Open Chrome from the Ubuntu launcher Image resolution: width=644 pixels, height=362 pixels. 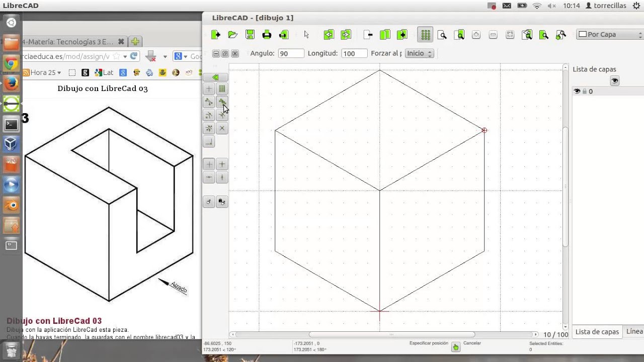11,63
